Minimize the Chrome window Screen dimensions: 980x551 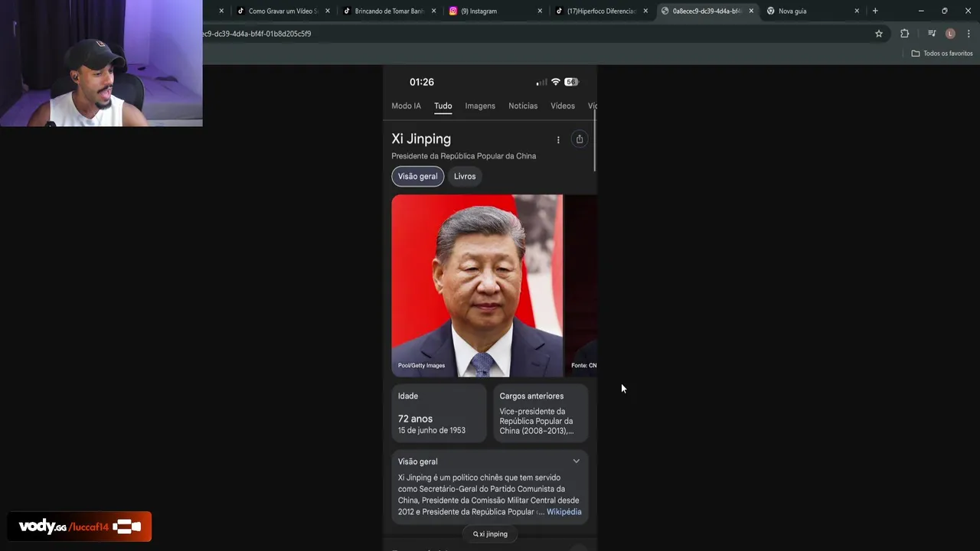pos(921,11)
